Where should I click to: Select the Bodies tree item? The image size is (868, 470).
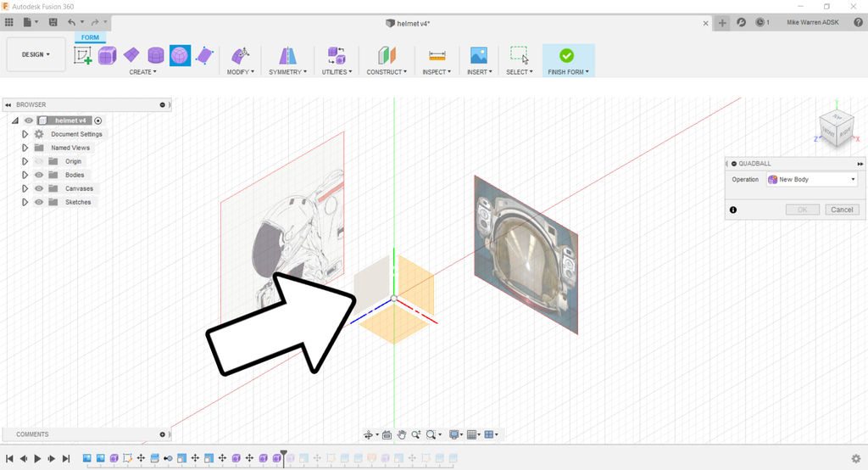(x=75, y=175)
